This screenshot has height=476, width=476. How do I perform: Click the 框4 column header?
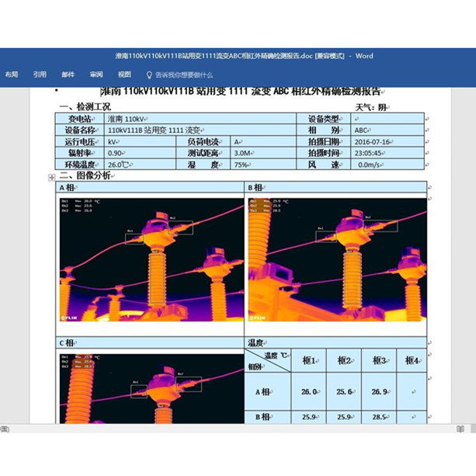pyautogui.click(x=412, y=360)
